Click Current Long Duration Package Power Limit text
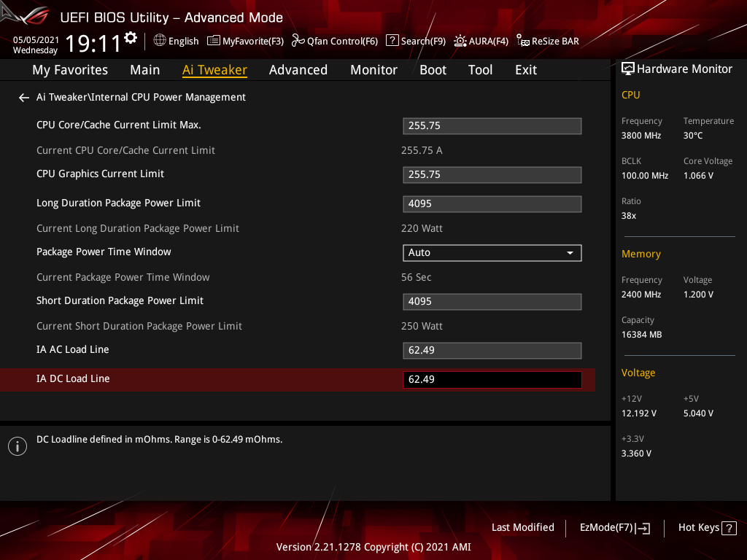 (x=138, y=228)
